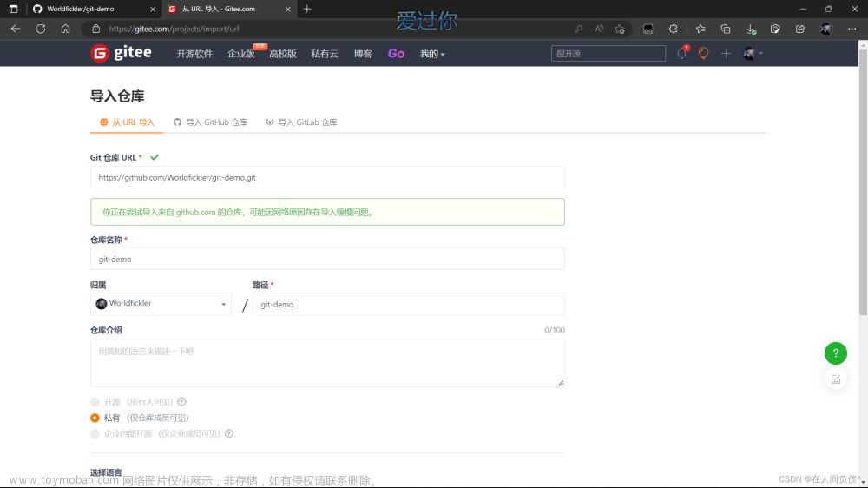Open a new browser tab

pos(307,9)
